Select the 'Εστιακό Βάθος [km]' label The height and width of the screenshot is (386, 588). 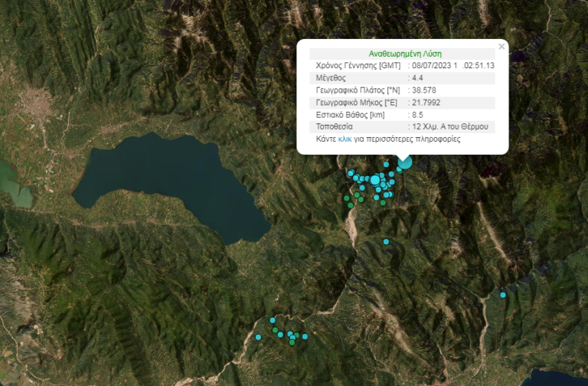click(350, 115)
